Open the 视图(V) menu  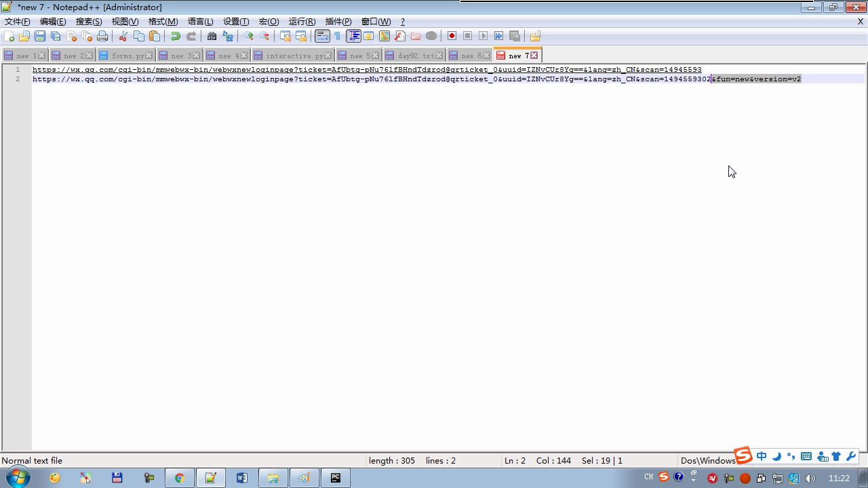coord(125,22)
